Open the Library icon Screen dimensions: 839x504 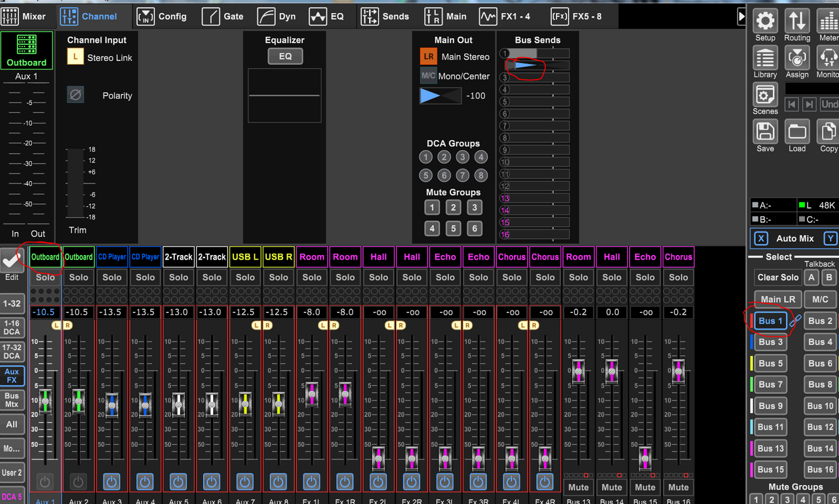(765, 58)
